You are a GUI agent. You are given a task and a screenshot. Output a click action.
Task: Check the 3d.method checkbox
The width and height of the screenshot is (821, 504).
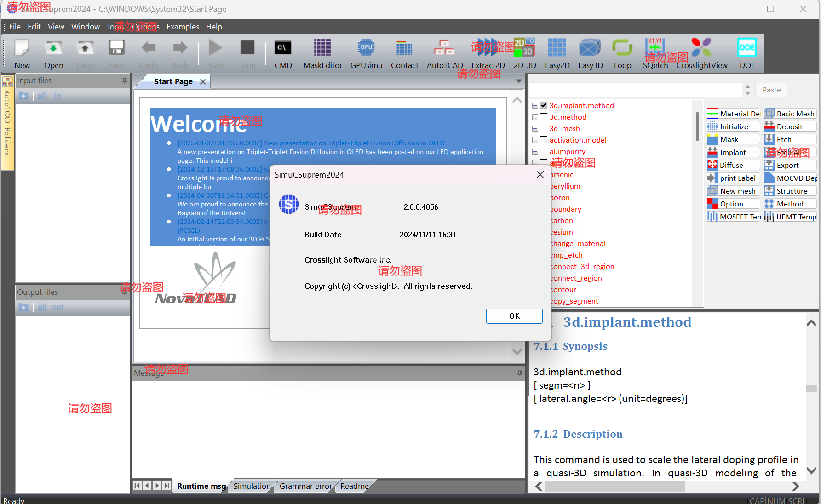pos(544,117)
